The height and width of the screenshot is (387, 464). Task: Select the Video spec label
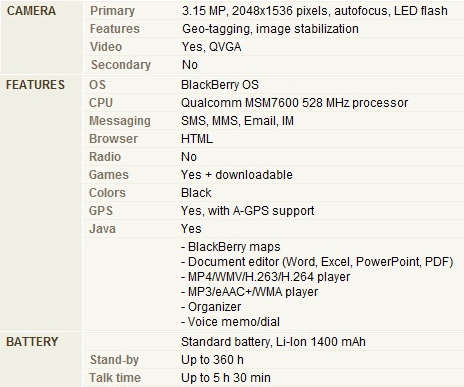[x=106, y=47]
